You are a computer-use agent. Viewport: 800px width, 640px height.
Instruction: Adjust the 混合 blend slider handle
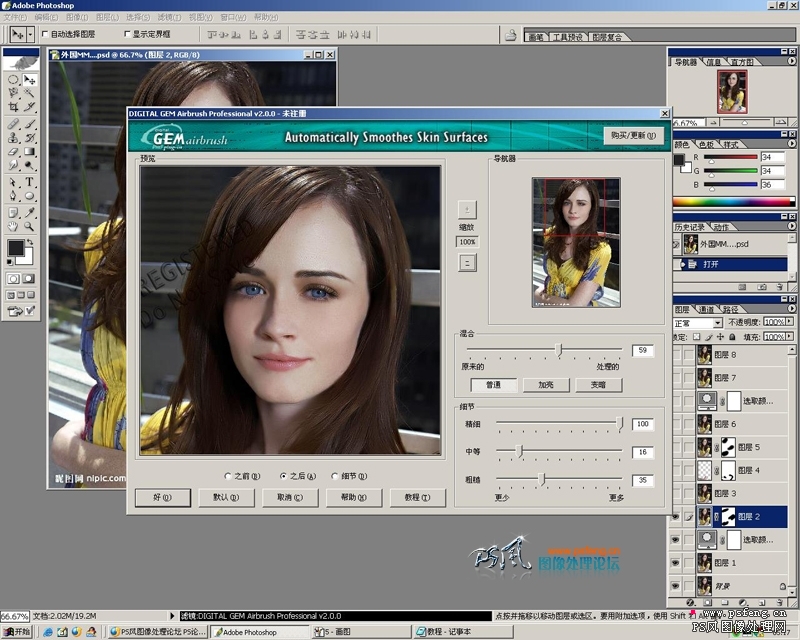[x=559, y=350]
